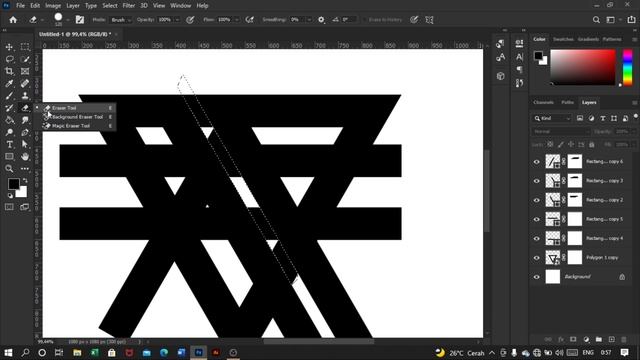Toggle Quick Mask mode
Image resolution: width=640 pixels, height=360 pixels.
tap(9, 207)
